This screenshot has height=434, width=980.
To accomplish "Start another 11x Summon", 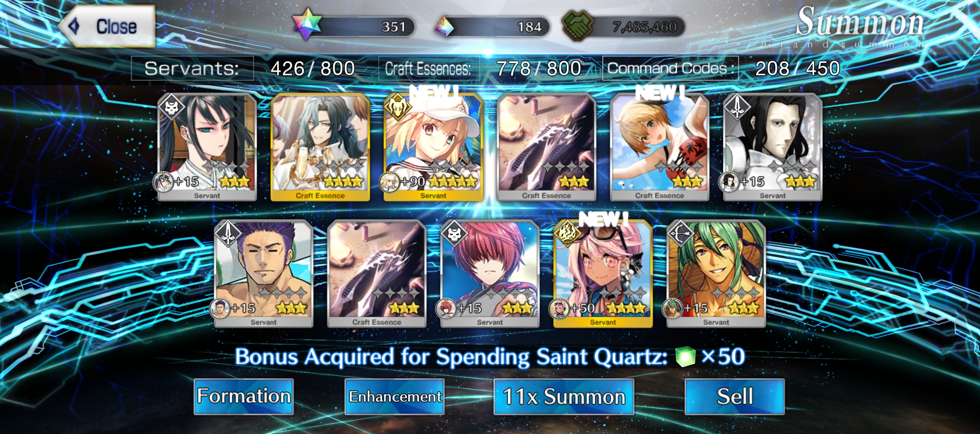I will [x=564, y=397].
